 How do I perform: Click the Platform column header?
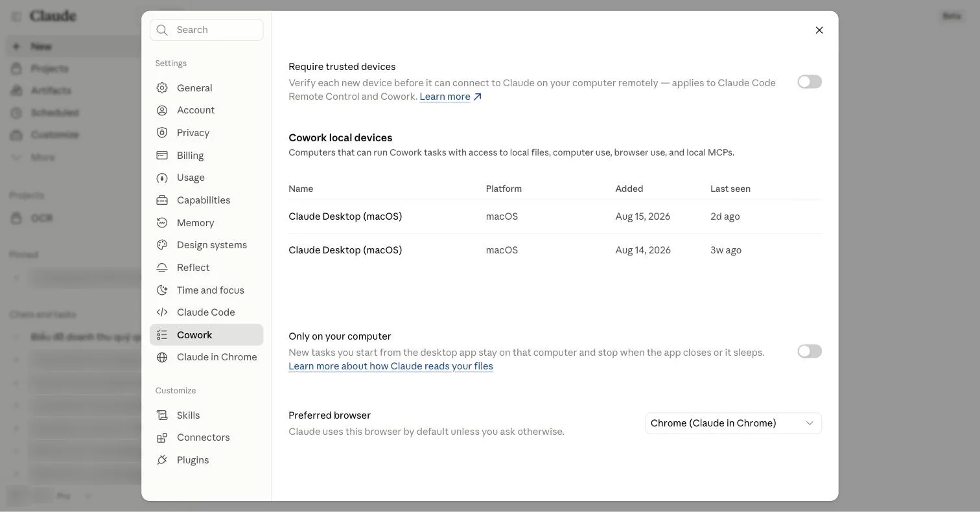click(504, 189)
